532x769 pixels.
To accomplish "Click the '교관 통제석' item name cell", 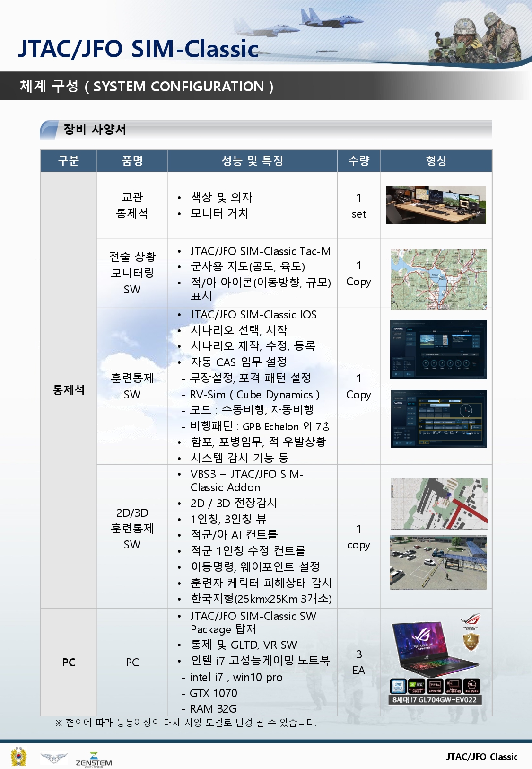I will 132,205.
